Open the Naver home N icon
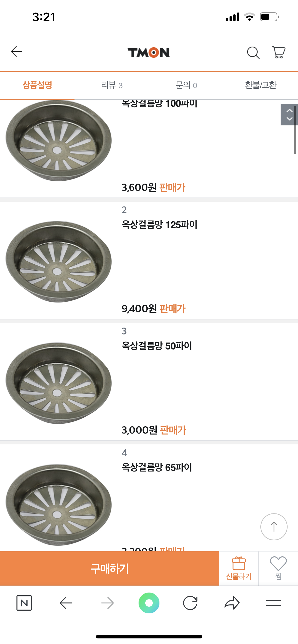 click(x=24, y=603)
